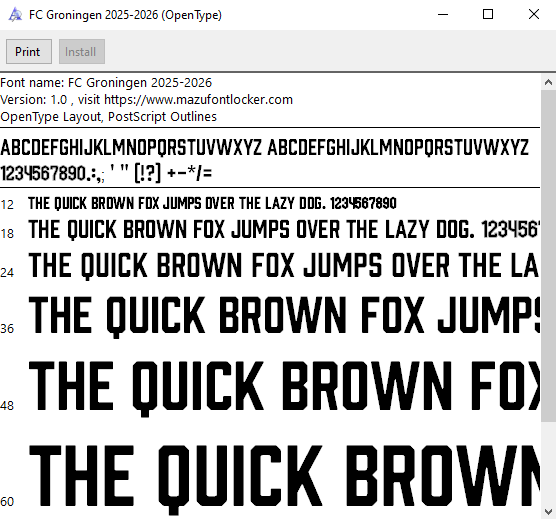The width and height of the screenshot is (556, 519).
Task: Click the 12 point sample sentence
Action: point(212,203)
